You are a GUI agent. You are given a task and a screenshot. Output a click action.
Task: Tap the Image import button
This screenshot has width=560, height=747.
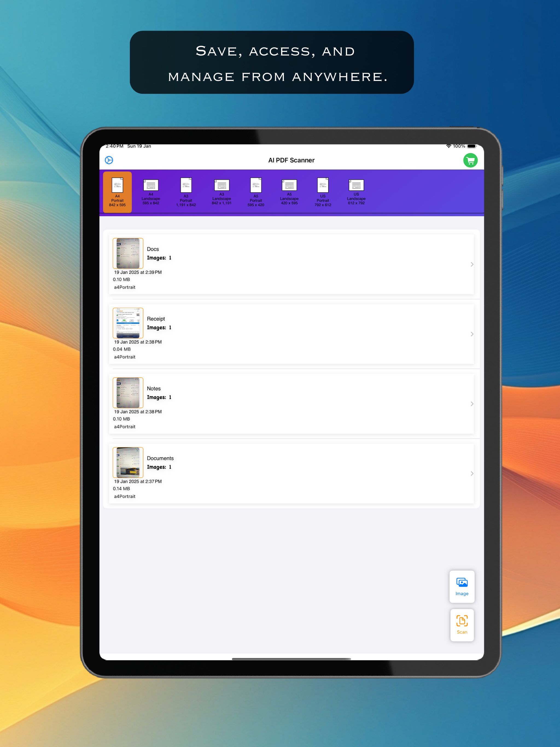click(462, 586)
